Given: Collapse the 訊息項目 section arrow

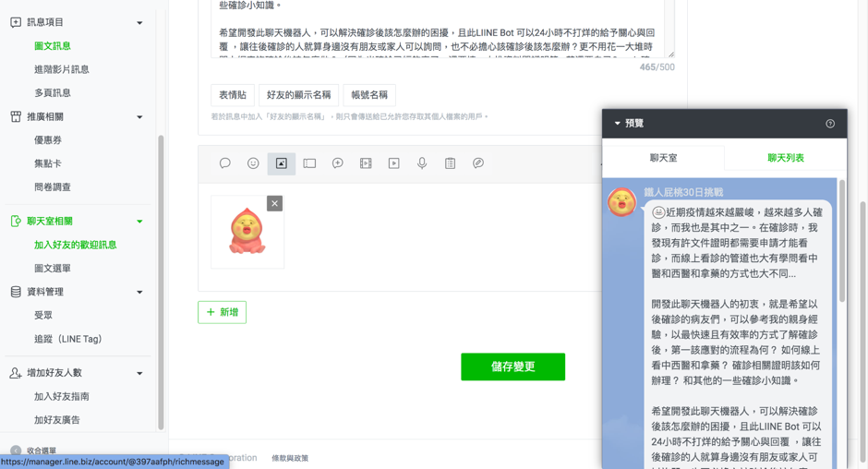Looking at the screenshot, I should 139,23.
